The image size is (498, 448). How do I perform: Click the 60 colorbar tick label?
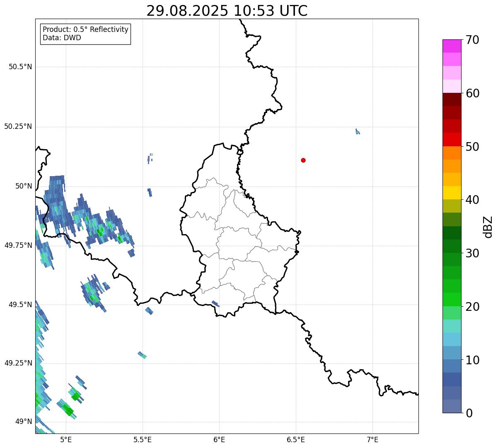click(x=472, y=93)
